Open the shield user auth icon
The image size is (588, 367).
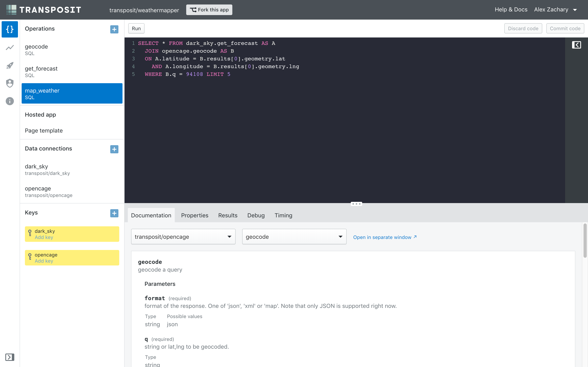pos(10,83)
